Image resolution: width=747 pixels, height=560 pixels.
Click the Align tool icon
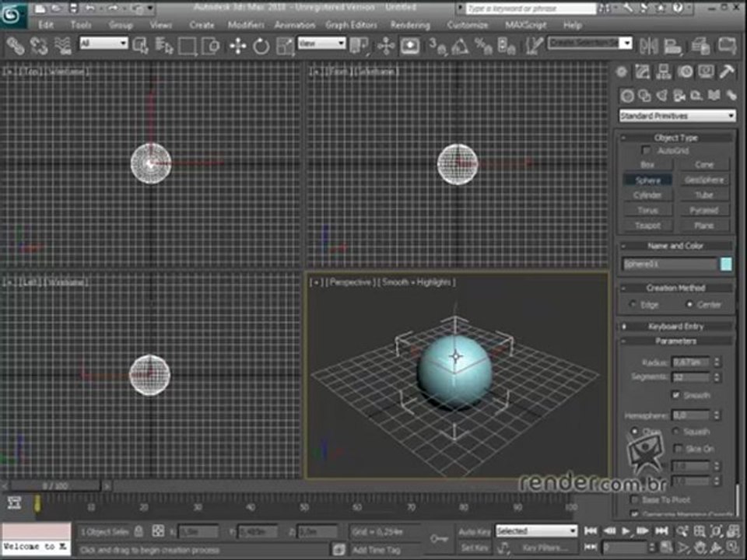[672, 46]
